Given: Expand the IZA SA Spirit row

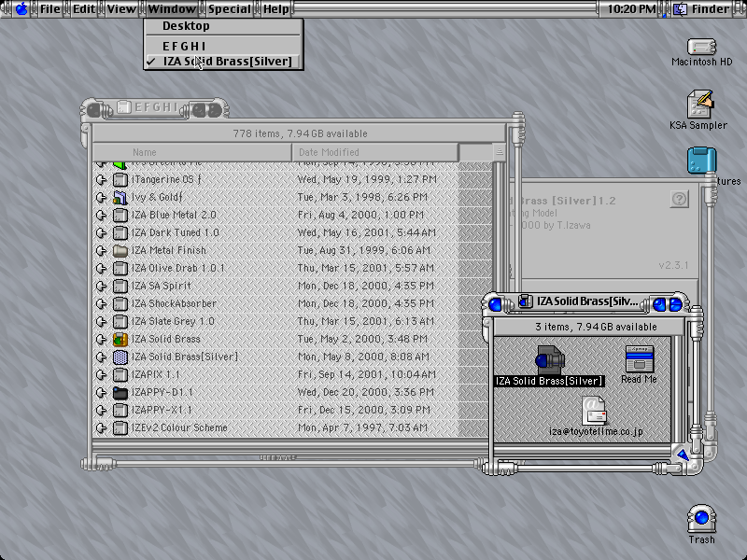Looking at the screenshot, I should pos(101,286).
